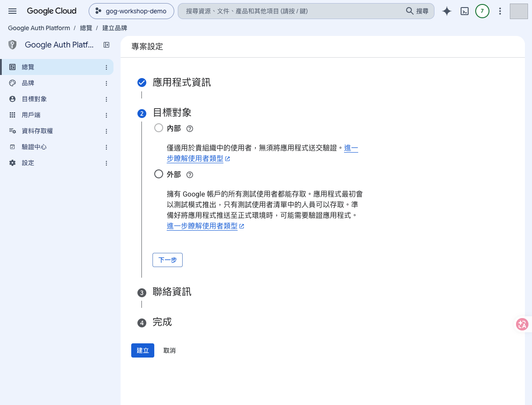Screen dimensions: 532x405
Task: Select 總覽 in the sidebar
Action: pos(57,67)
